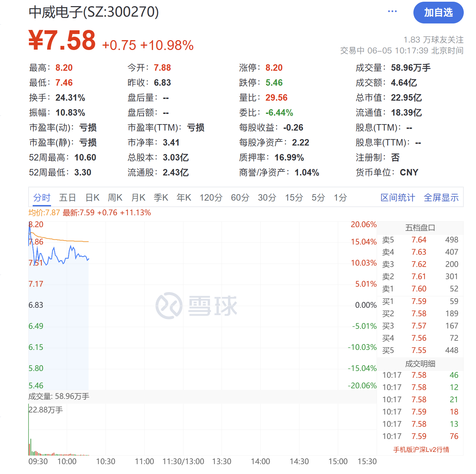Click the 成交额 4.64亿 value
Viewport: 476px width, 474px height.
point(404,83)
